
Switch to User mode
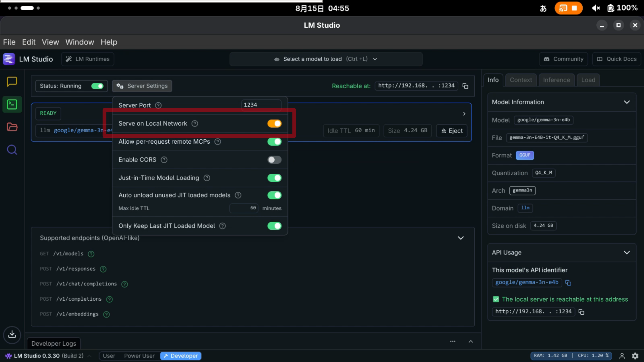(x=109, y=356)
